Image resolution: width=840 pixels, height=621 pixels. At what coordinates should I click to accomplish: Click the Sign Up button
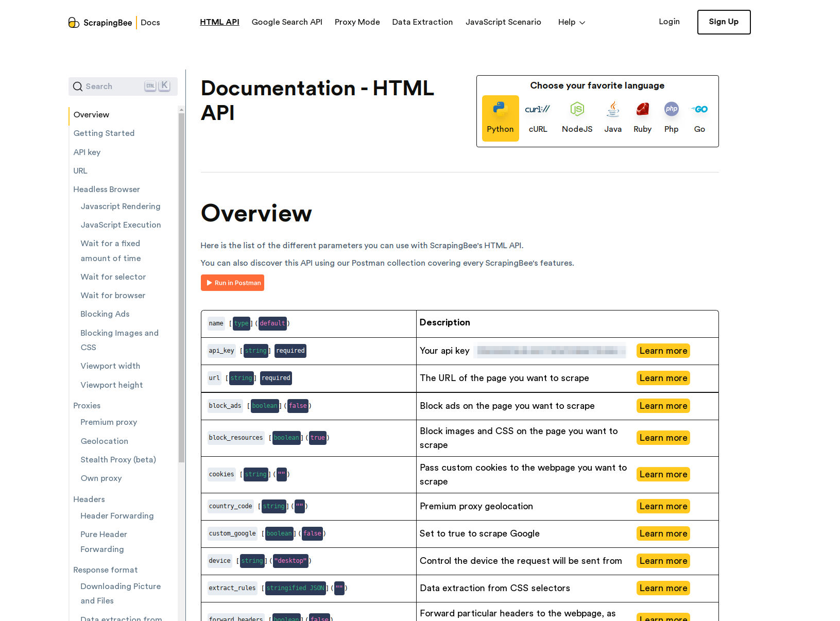pyautogui.click(x=724, y=22)
